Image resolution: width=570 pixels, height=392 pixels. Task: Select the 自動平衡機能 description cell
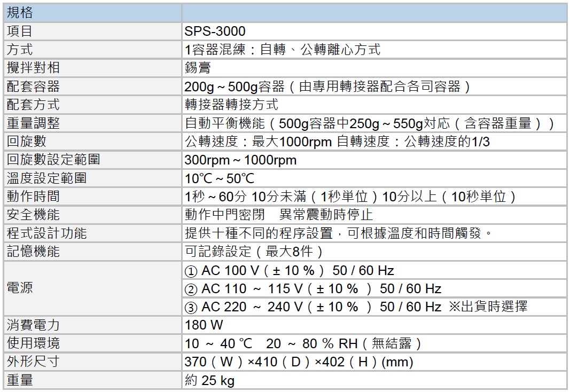point(369,123)
